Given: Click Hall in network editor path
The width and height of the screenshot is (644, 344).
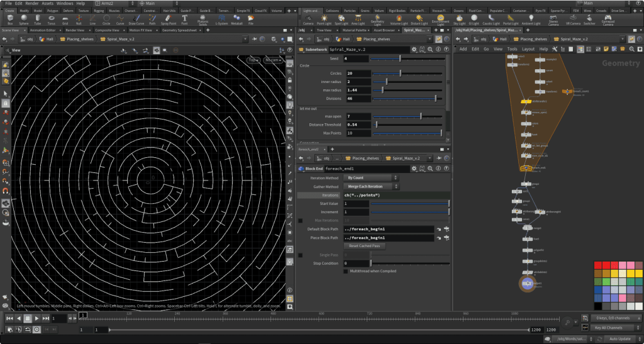Looking at the screenshot, I should (499, 39).
